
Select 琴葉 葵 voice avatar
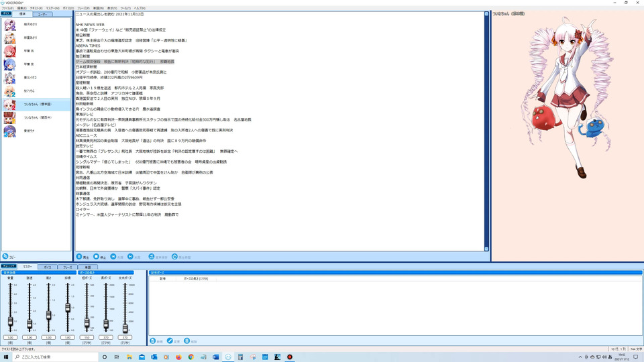(10, 64)
